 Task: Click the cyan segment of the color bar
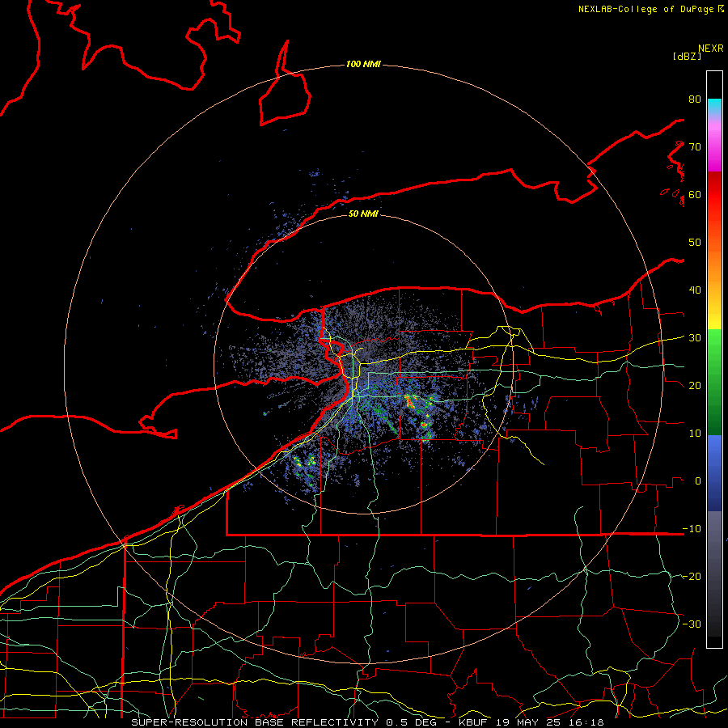click(714, 106)
